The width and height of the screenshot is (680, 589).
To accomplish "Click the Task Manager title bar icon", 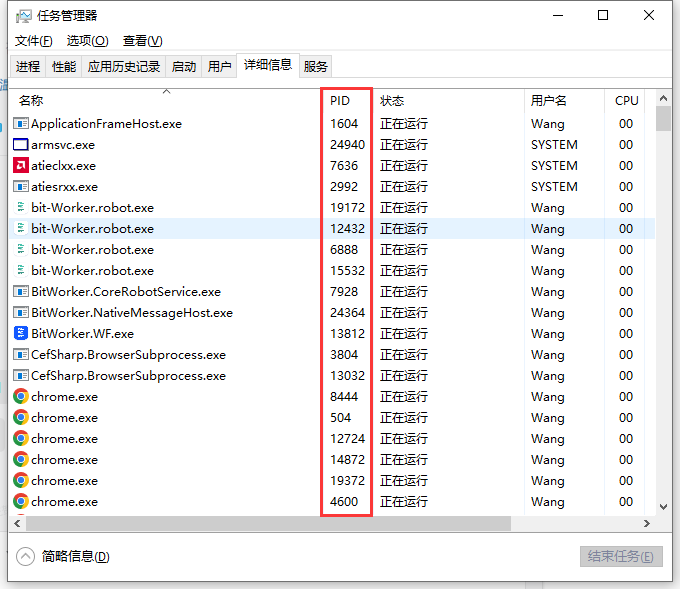I will (23, 16).
